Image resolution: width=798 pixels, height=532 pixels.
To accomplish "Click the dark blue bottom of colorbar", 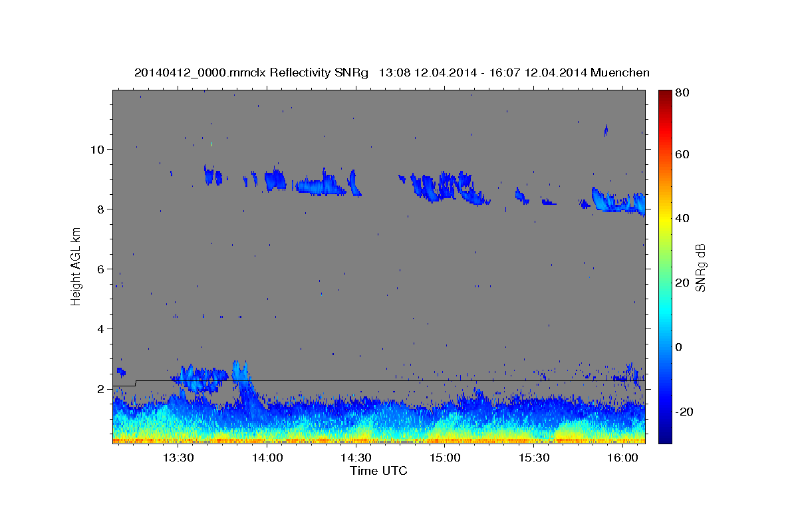I will click(665, 437).
